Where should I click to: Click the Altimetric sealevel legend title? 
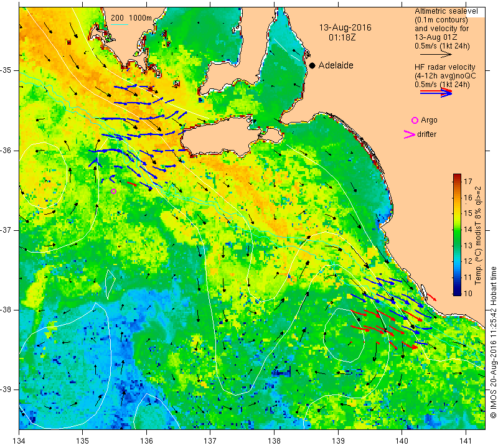446,11
